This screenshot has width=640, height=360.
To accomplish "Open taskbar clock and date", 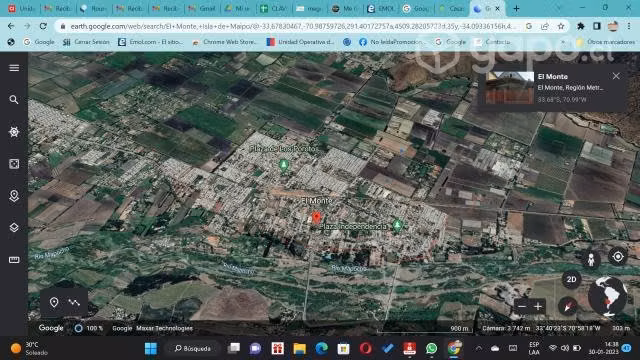I will click(x=604, y=348).
